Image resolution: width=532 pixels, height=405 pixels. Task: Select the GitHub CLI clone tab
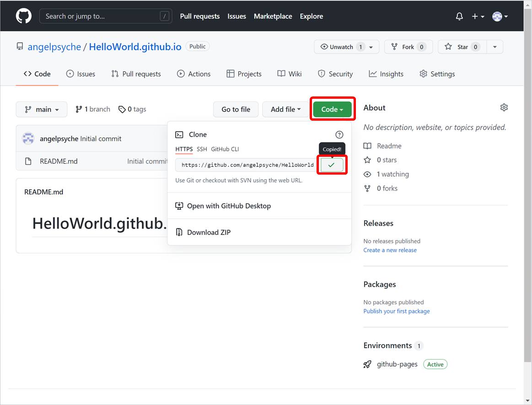[225, 149]
